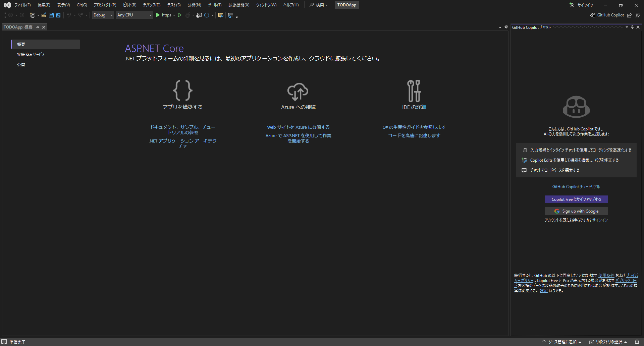Click the サインイン link in the Copilot panel
This screenshot has height=346, width=644.
tap(600, 220)
